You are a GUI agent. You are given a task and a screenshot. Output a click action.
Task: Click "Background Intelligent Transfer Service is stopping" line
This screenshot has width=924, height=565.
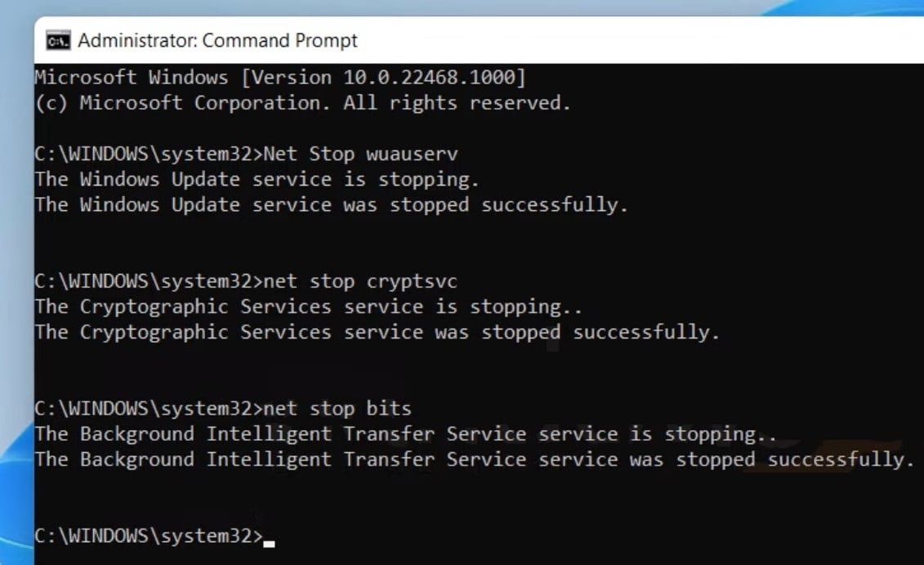tap(405, 433)
